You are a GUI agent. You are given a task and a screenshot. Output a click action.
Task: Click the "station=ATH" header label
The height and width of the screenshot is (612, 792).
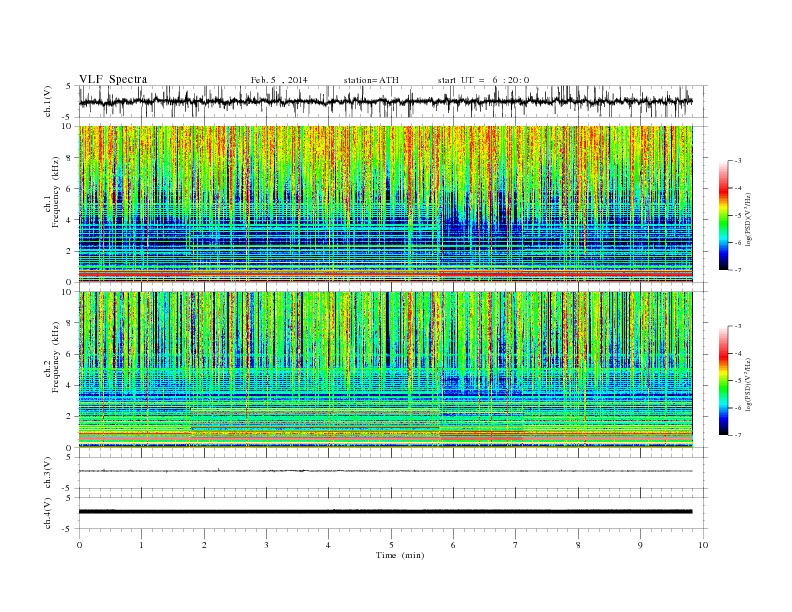(x=371, y=80)
